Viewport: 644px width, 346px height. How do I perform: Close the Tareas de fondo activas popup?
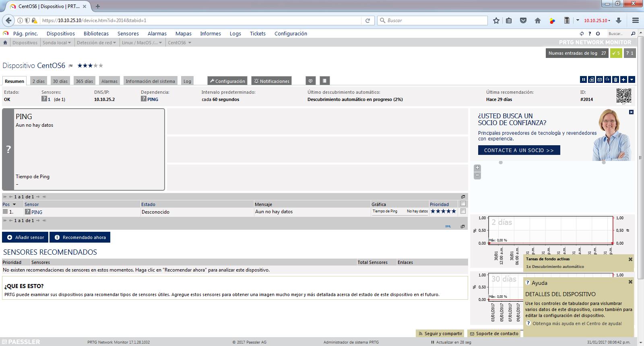630,259
